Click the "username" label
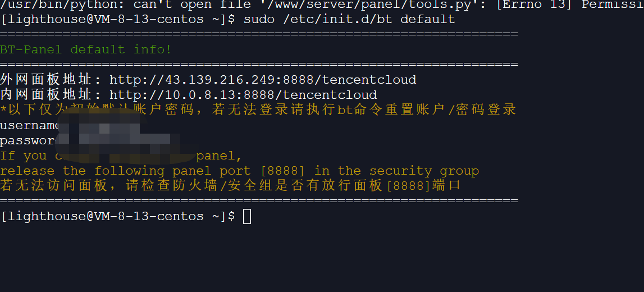Screen dimensions: 644x292 tap(29, 125)
